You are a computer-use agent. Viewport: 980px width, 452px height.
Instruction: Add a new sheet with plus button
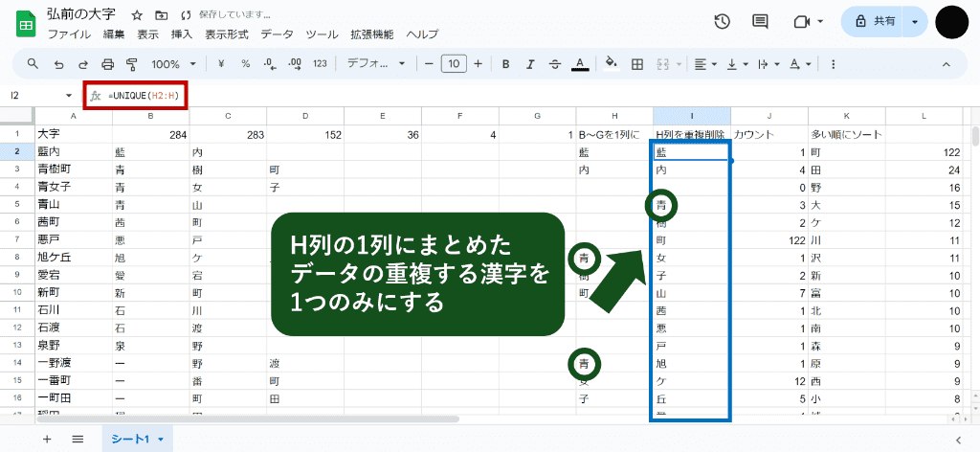pyautogui.click(x=47, y=438)
